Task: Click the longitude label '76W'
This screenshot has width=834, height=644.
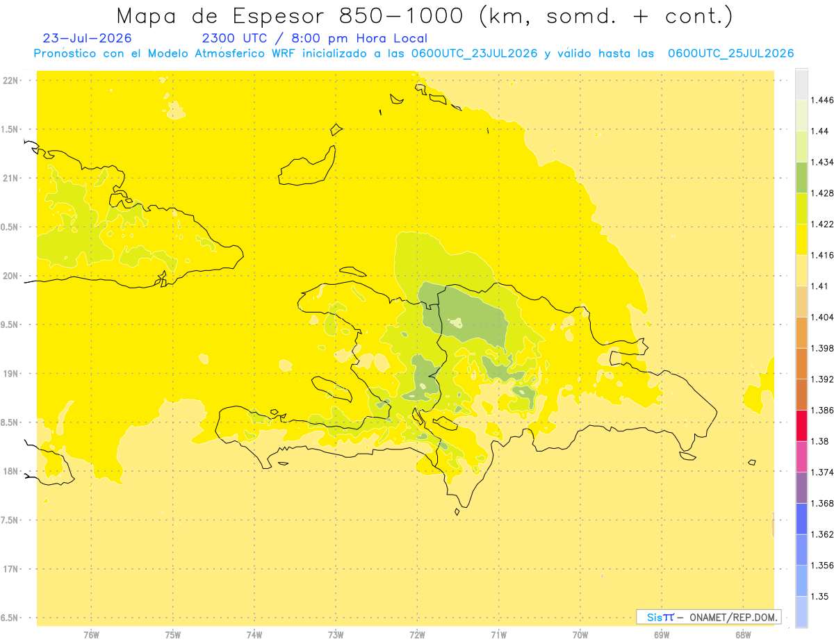Action: click(x=91, y=635)
